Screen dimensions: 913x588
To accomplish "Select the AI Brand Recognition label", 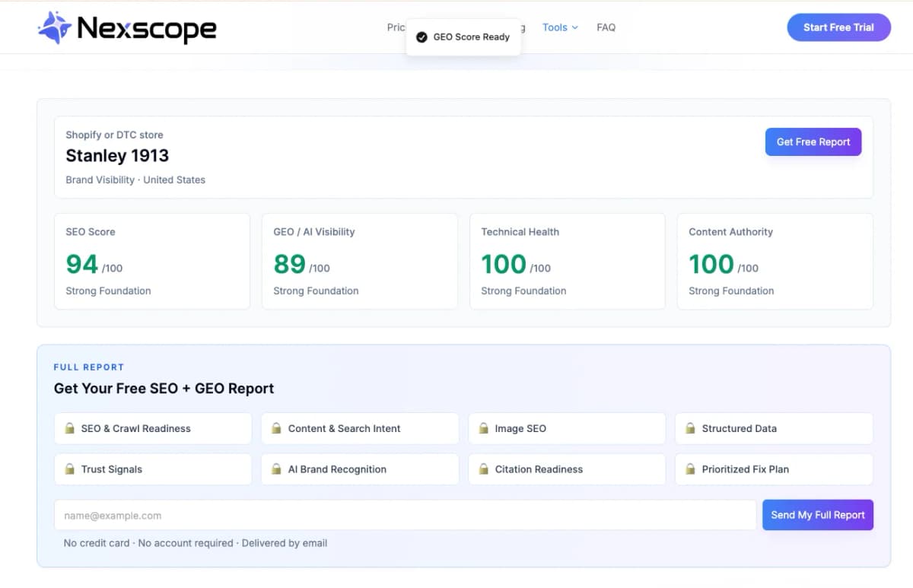I will click(x=337, y=469).
